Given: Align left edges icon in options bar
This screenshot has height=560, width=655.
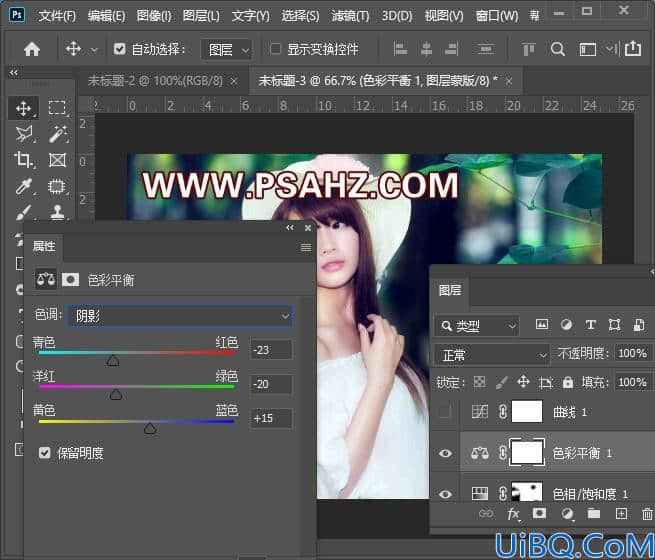Looking at the screenshot, I should coord(400,49).
